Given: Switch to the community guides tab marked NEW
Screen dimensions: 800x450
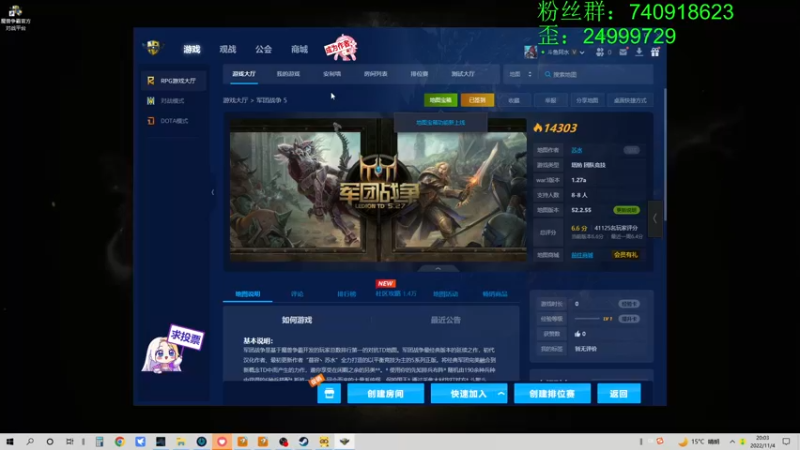Looking at the screenshot, I should (x=396, y=294).
